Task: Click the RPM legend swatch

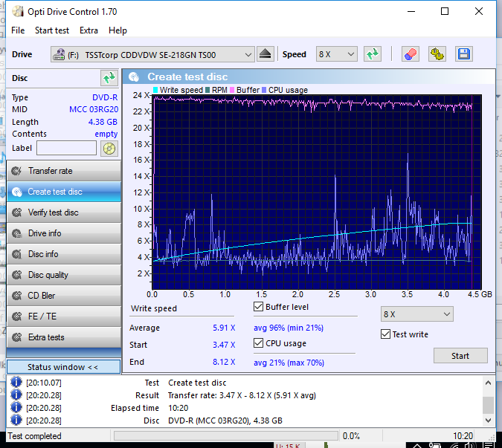Action: (207, 90)
